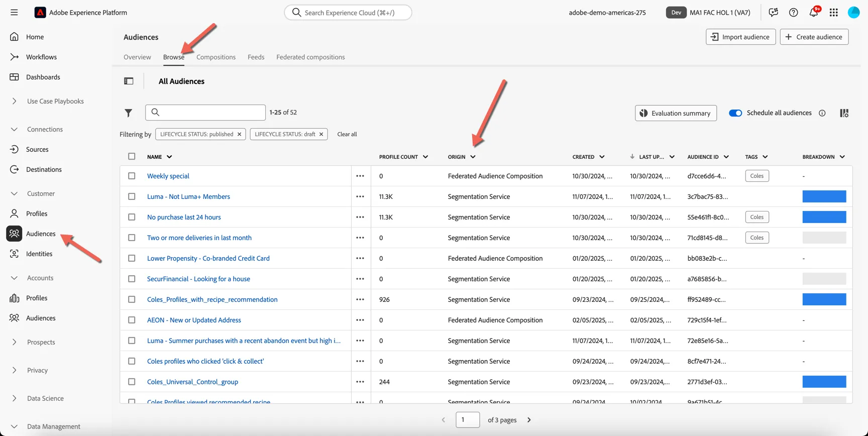
Task: Open more actions for Weekly special
Action: (360, 176)
